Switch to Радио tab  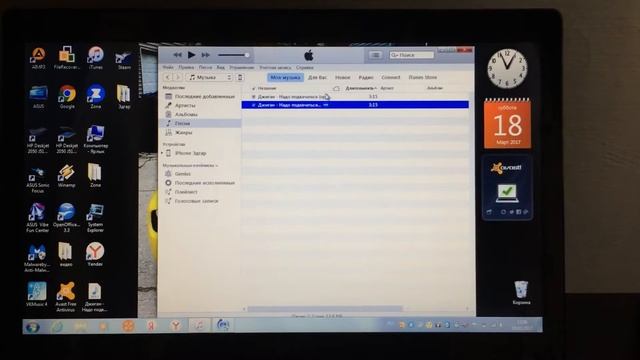[x=366, y=77]
